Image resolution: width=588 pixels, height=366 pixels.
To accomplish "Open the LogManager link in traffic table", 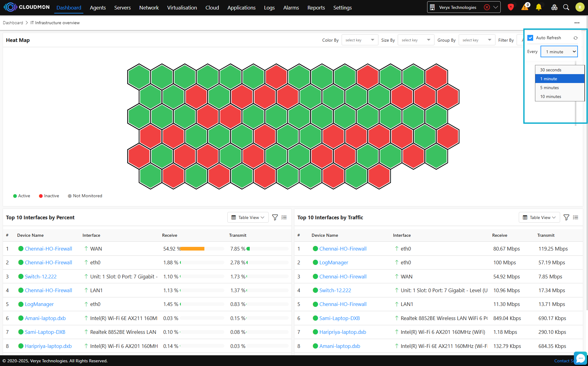I will pos(334,263).
